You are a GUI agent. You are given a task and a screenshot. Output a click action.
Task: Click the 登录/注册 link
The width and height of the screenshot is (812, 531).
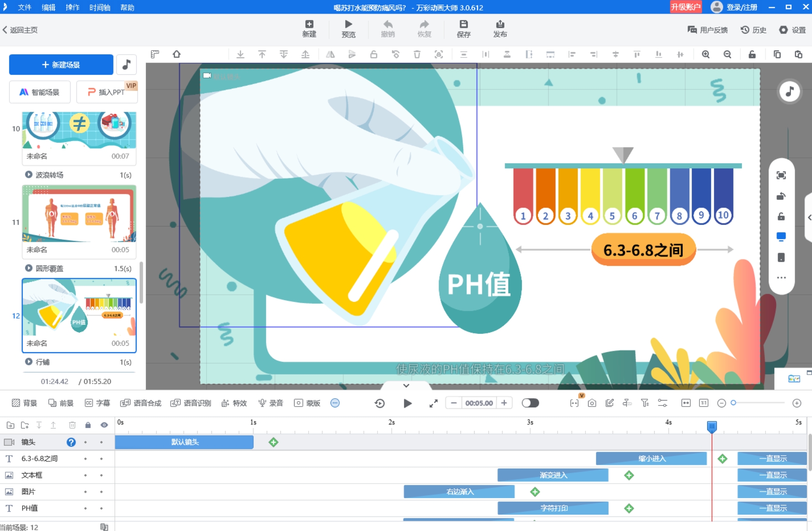click(742, 7)
